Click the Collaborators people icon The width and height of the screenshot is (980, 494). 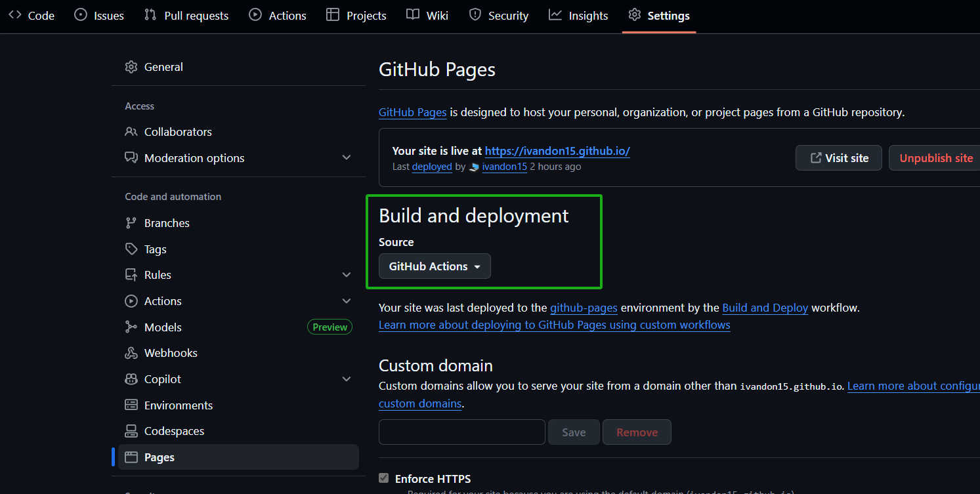131,132
